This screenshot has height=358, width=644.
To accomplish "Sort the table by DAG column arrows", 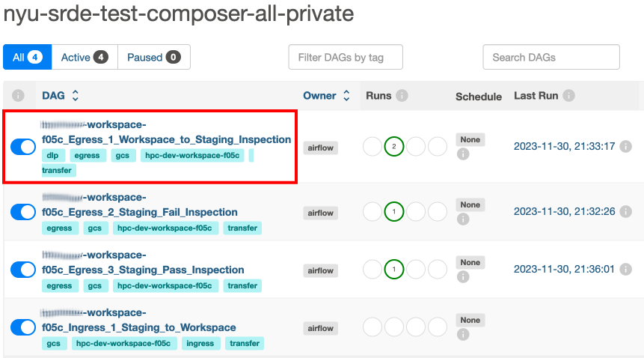I will [75, 96].
